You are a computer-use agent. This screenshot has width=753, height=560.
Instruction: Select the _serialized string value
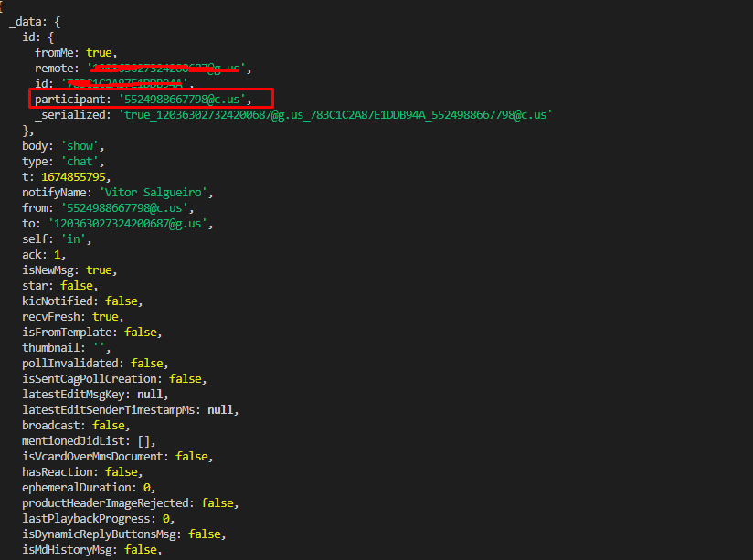[x=356, y=114]
